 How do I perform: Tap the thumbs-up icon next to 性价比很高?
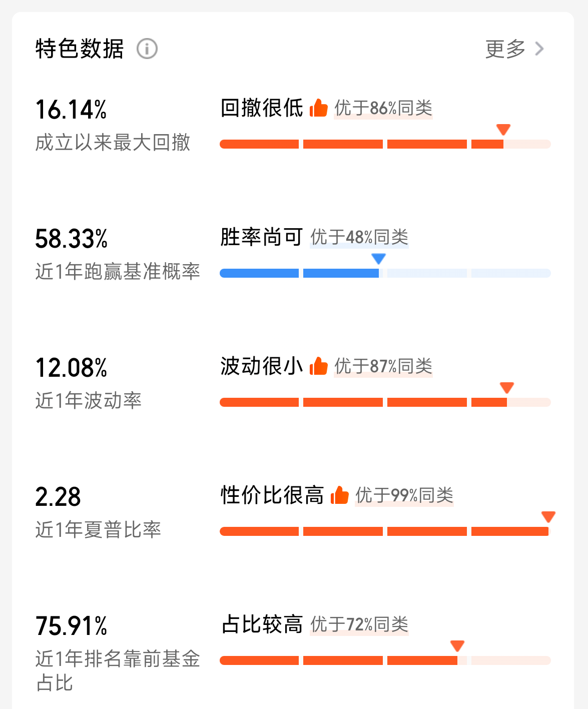(x=339, y=495)
